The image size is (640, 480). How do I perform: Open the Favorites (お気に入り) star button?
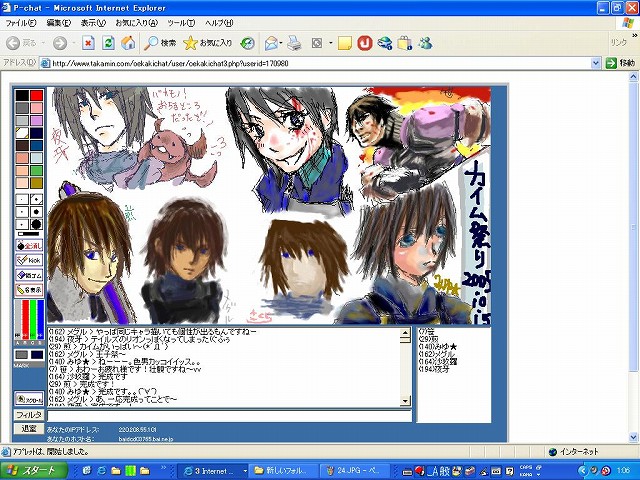207,43
